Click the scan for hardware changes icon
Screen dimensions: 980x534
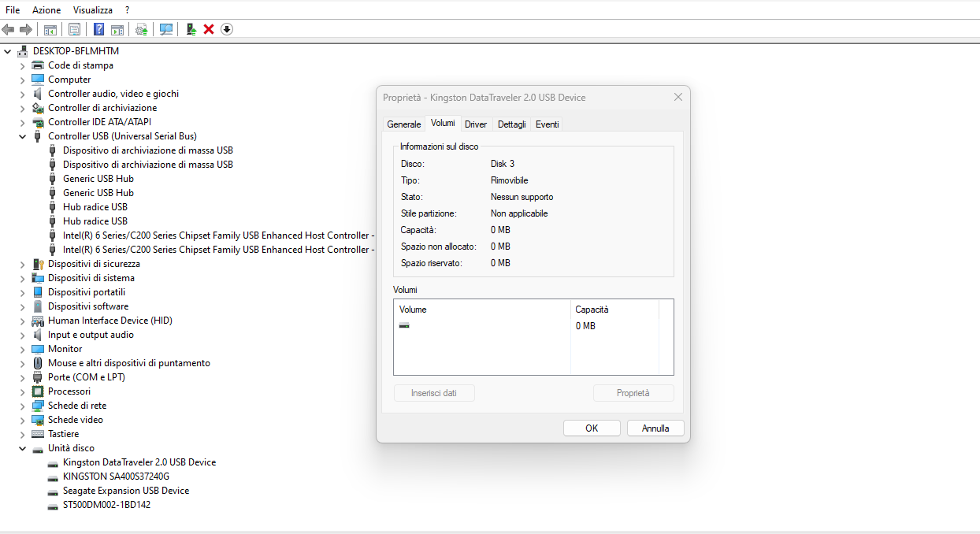click(x=166, y=29)
